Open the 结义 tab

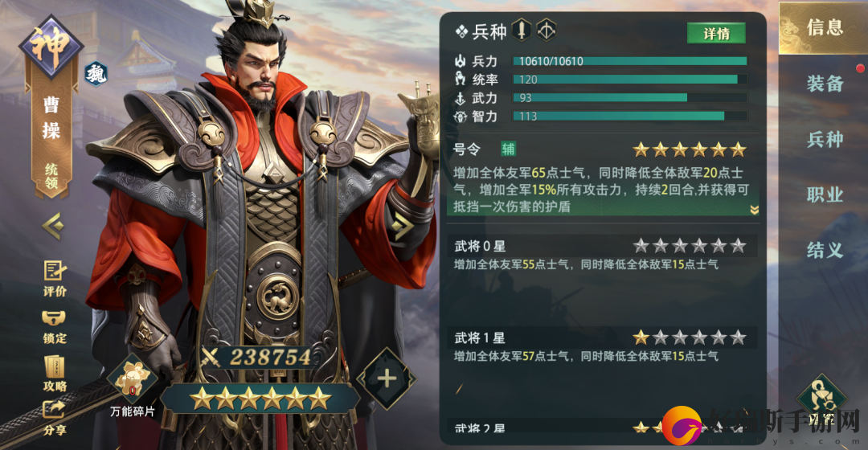tap(825, 250)
